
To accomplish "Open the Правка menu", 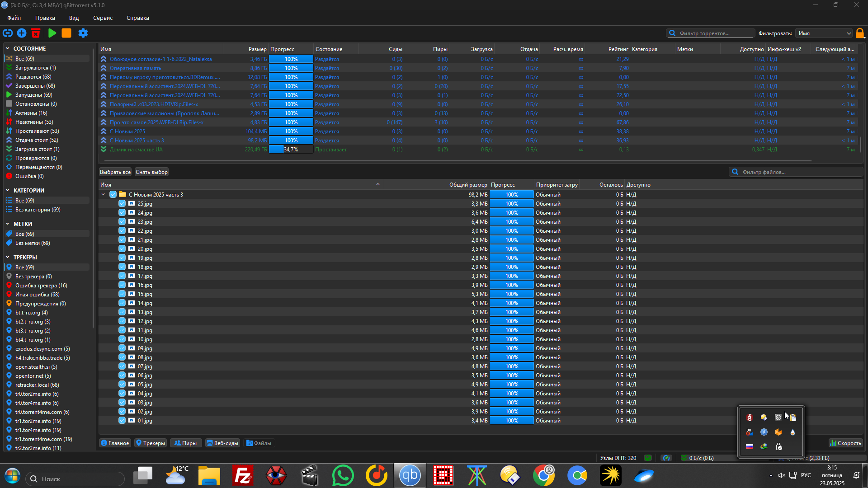I will pyautogui.click(x=45, y=18).
